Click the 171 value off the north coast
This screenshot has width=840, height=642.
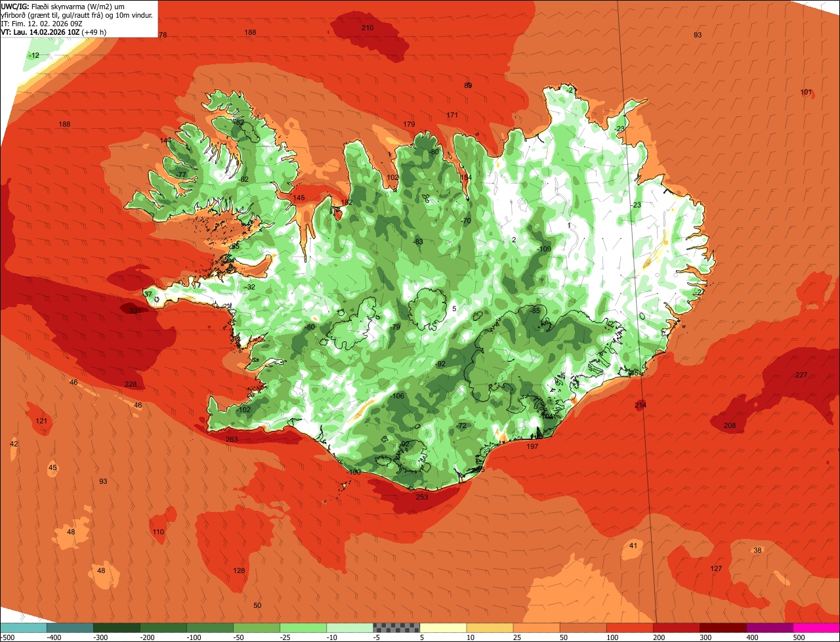[x=452, y=115]
